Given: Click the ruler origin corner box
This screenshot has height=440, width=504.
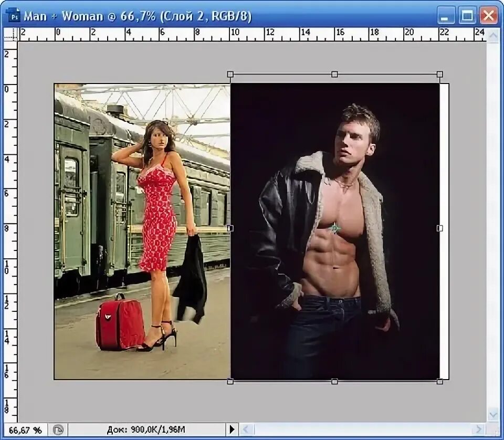Looking at the screenshot, I should pyautogui.click(x=10, y=34).
